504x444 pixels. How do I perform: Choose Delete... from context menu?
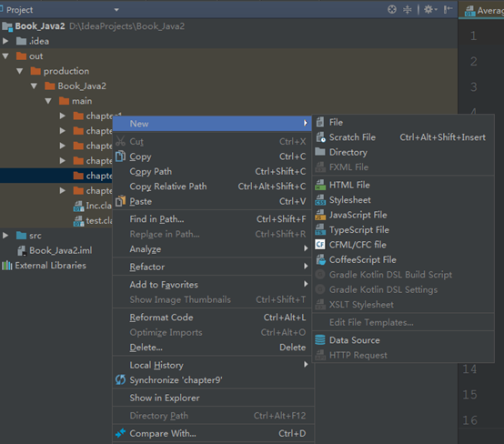pyautogui.click(x=212, y=348)
